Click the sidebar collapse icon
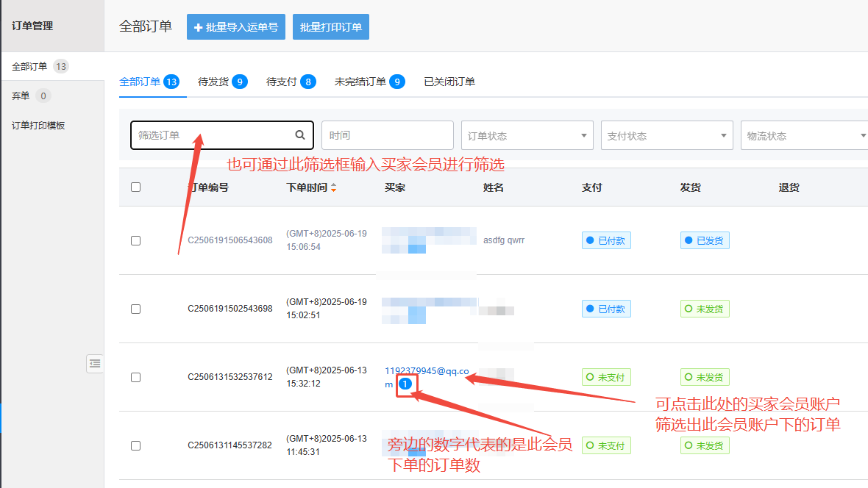The image size is (868, 488). coord(95,363)
